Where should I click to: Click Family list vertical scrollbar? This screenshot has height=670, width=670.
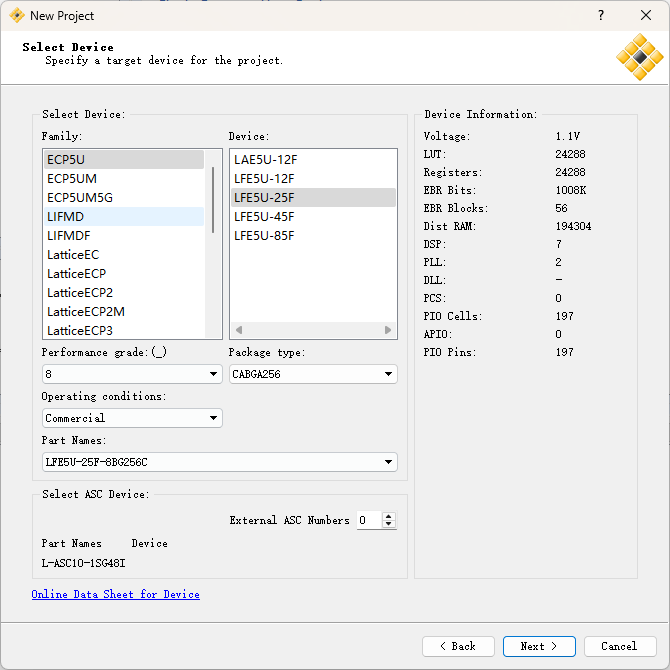(x=213, y=200)
